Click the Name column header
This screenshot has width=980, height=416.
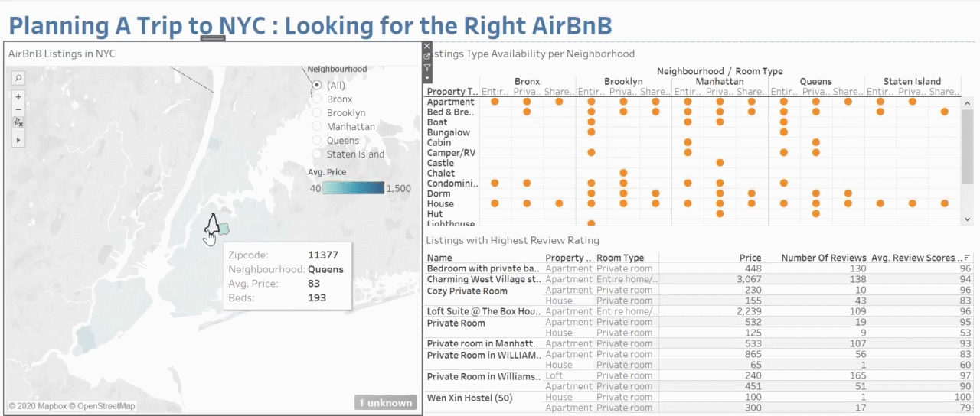[x=439, y=258]
